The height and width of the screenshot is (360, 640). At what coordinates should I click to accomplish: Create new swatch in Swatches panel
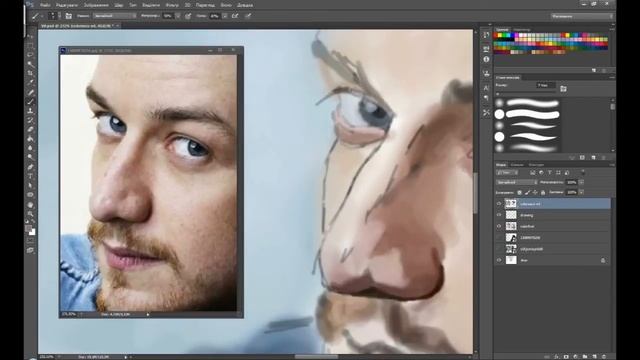pos(594,71)
